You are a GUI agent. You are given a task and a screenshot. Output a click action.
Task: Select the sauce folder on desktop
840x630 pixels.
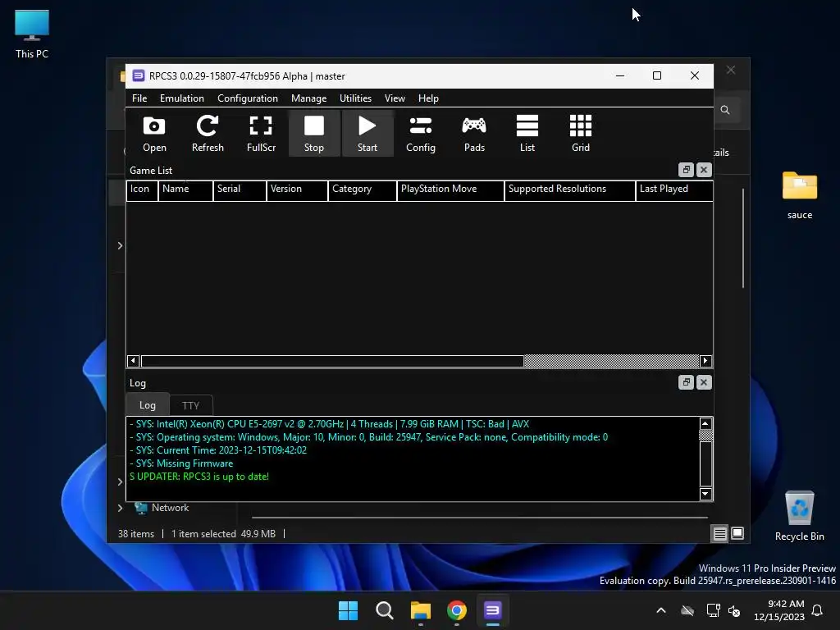(799, 195)
